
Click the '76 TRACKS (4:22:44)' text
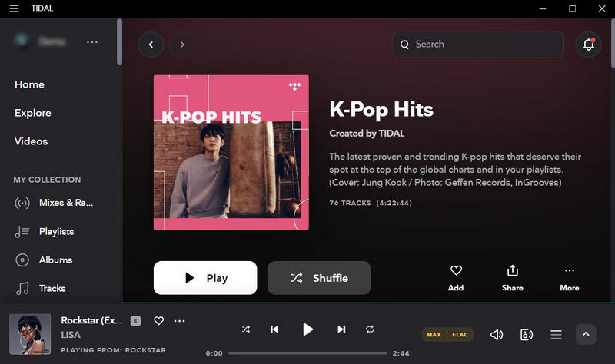pos(371,203)
